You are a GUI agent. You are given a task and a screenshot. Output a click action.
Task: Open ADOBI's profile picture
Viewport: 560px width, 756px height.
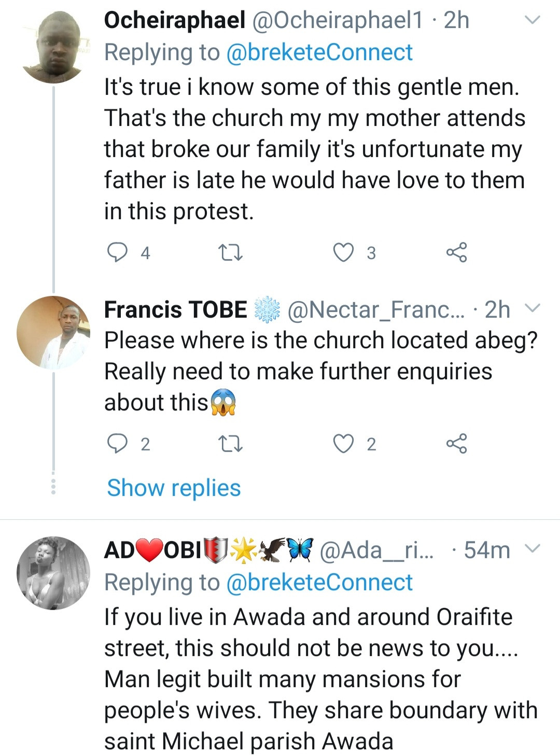[53, 573]
